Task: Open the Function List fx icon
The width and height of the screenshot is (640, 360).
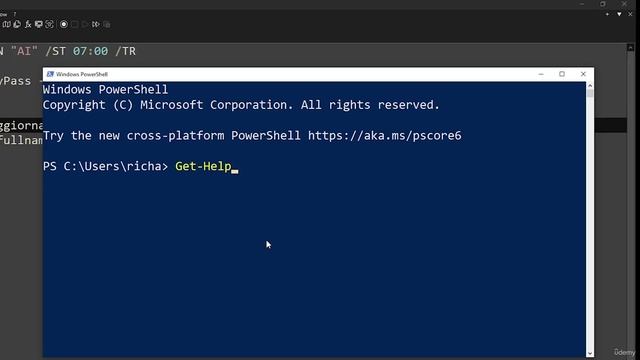Action: [x=28, y=24]
